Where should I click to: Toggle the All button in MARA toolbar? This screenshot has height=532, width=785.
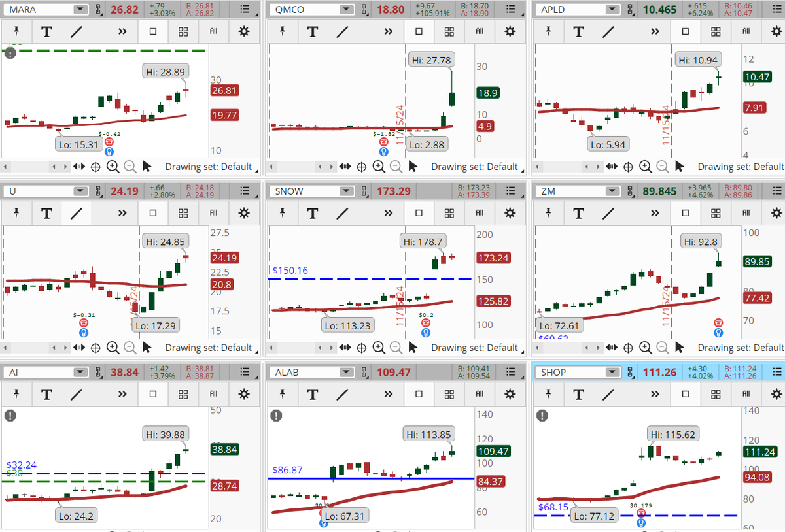pyautogui.click(x=214, y=31)
